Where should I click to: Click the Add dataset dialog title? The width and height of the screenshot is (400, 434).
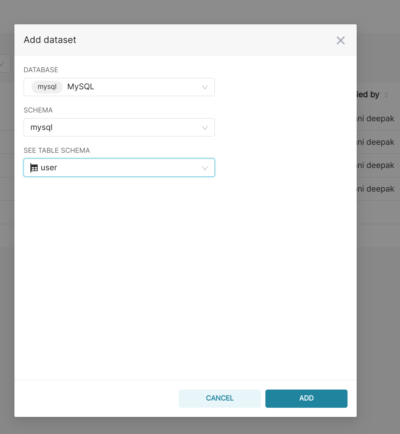click(50, 40)
